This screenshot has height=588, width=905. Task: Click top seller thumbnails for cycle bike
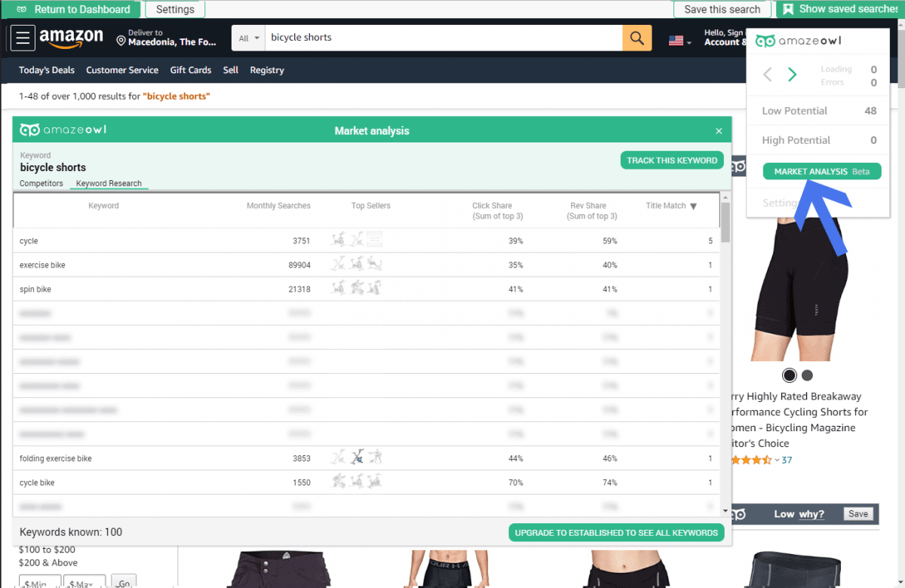357,482
